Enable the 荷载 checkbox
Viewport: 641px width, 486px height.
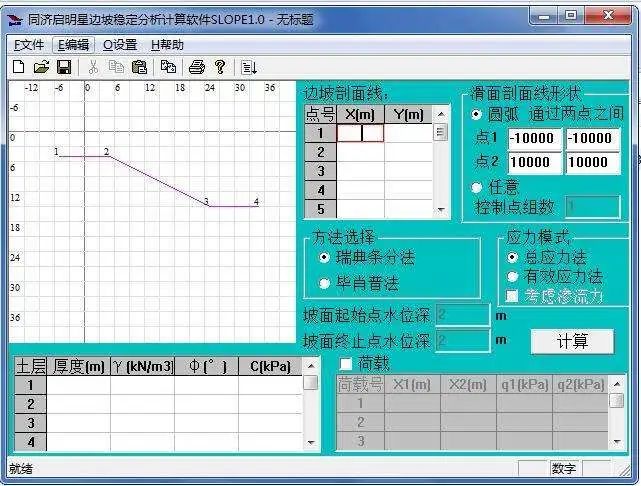pos(347,364)
